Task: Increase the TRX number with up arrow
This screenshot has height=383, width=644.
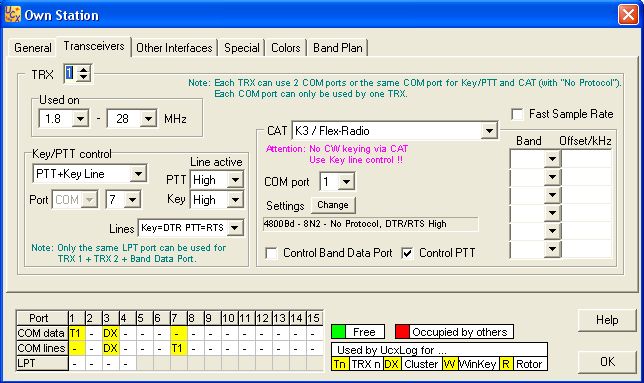Action: 84,70
